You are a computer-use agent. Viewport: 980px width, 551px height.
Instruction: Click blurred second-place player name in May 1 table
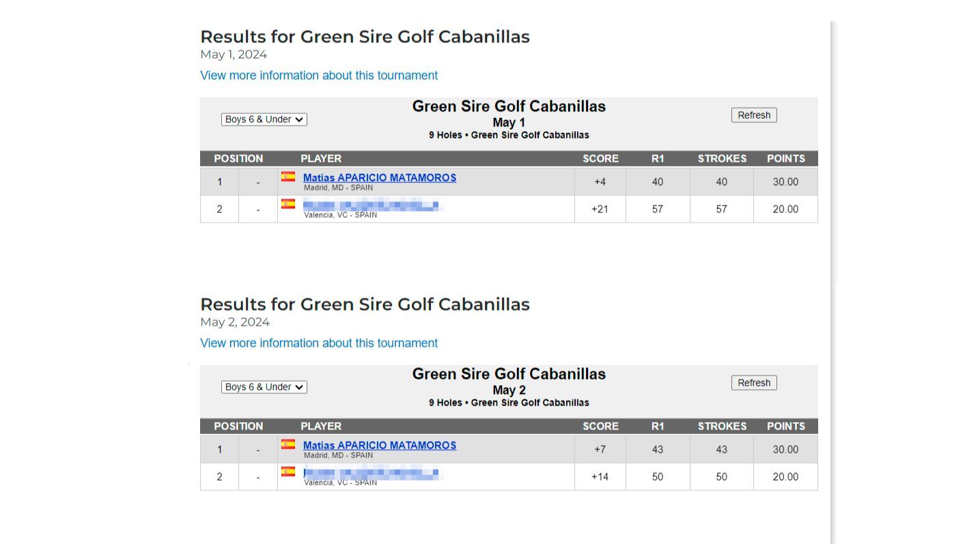click(372, 205)
